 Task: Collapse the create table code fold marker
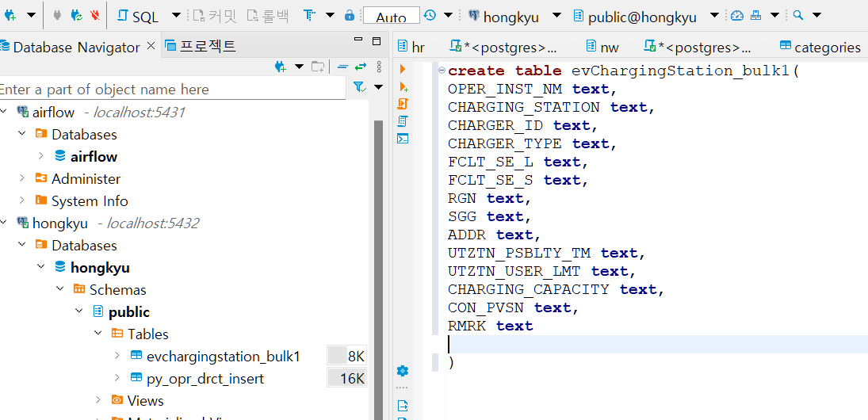click(x=442, y=71)
